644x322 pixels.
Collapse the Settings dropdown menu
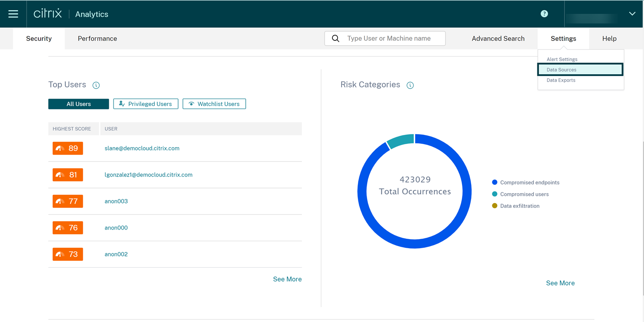tap(563, 39)
